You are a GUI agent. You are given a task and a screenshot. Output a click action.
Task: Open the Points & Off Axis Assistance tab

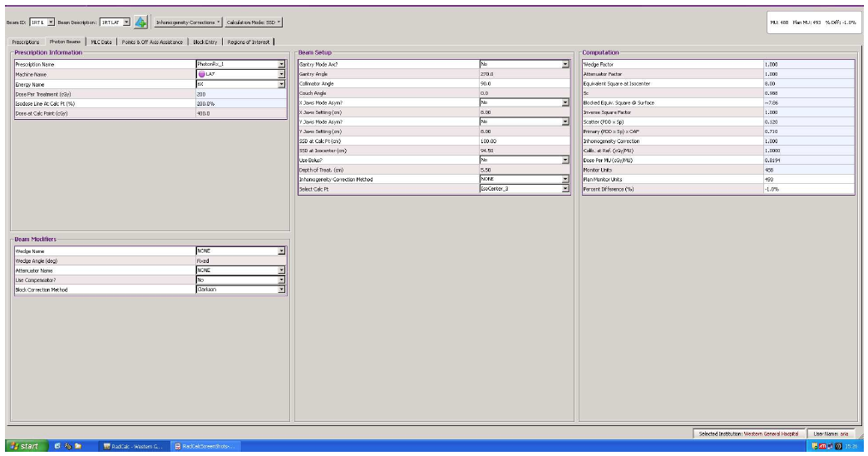tap(152, 42)
